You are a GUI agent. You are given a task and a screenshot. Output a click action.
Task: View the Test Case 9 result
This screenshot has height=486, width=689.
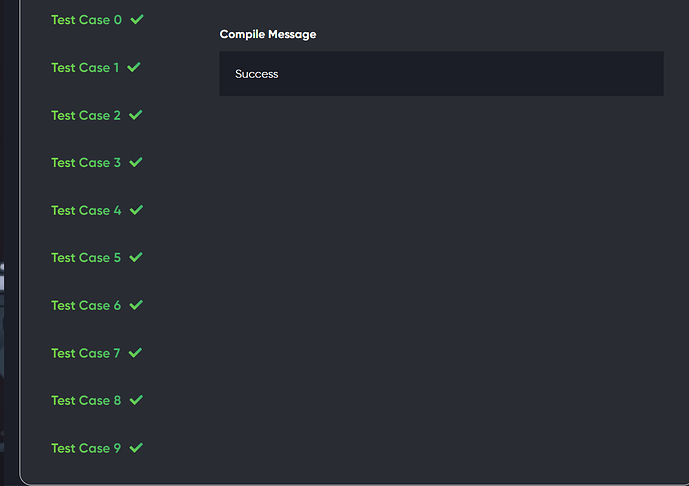[x=86, y=448]
